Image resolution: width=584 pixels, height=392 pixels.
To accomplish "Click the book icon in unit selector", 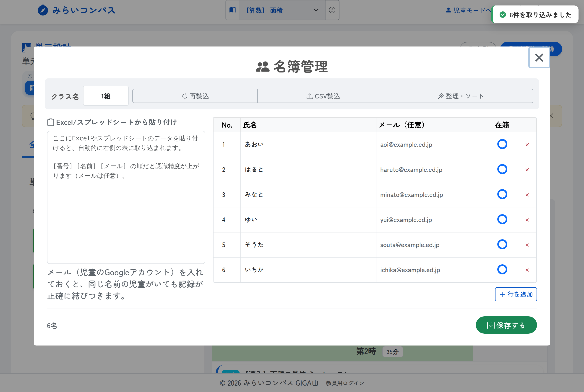I will coord(233,10).
